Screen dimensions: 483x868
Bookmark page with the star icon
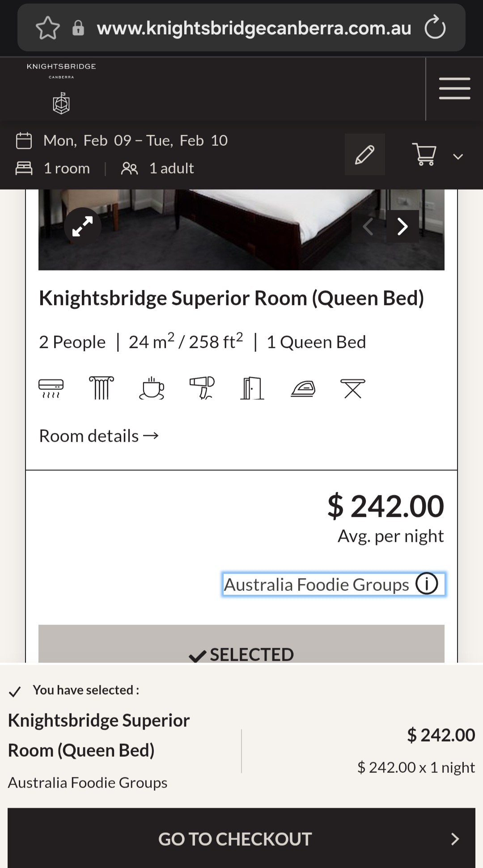[48, 28]
